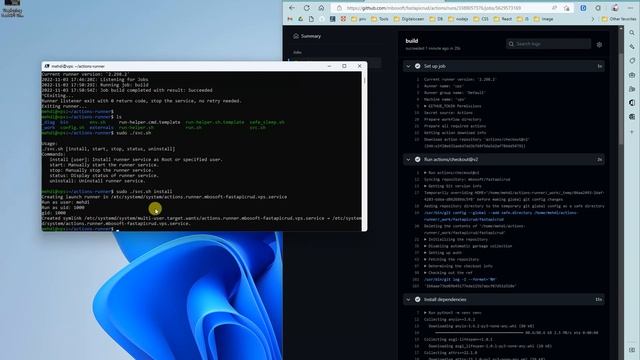
Task: Open the Summary link in workflow sidebar
Action: pos(307,36)
